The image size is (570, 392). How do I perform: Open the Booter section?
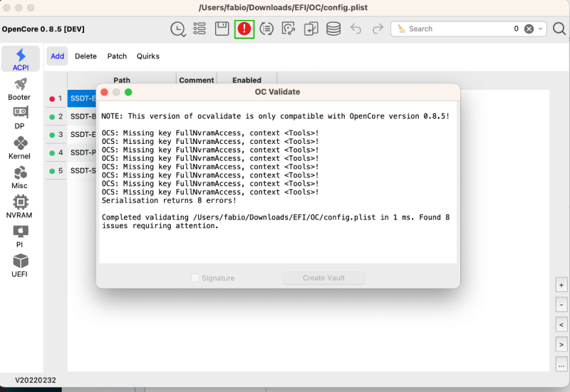click(x=20, y=89)
